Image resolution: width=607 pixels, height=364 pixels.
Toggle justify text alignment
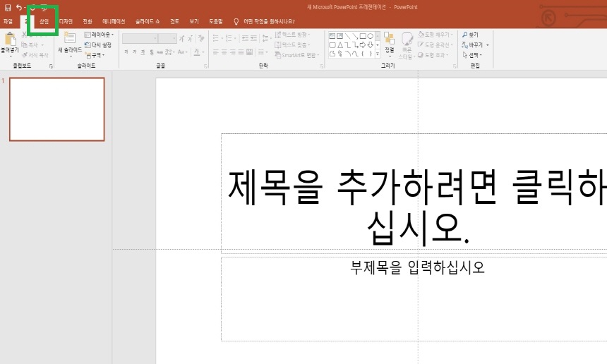(x=241, y=51)
